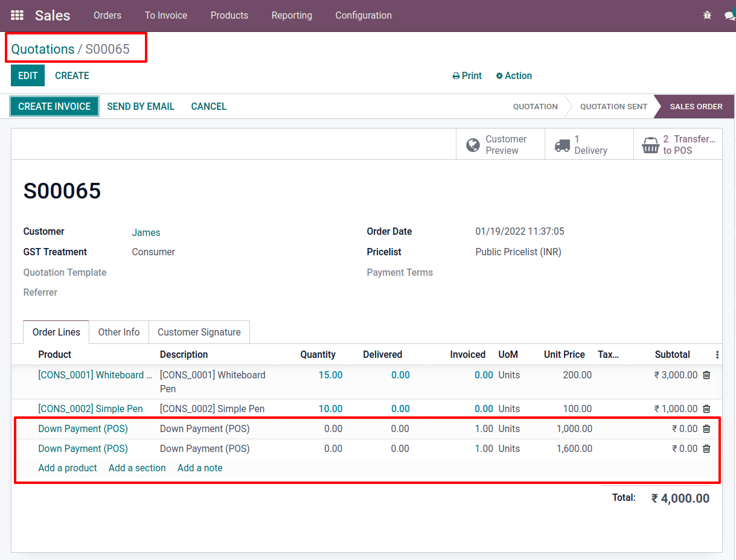Image resolution: width=736 pixels, height=560 pixels.
Task: Switch to the Other Info tab
Action: (119, 332)
